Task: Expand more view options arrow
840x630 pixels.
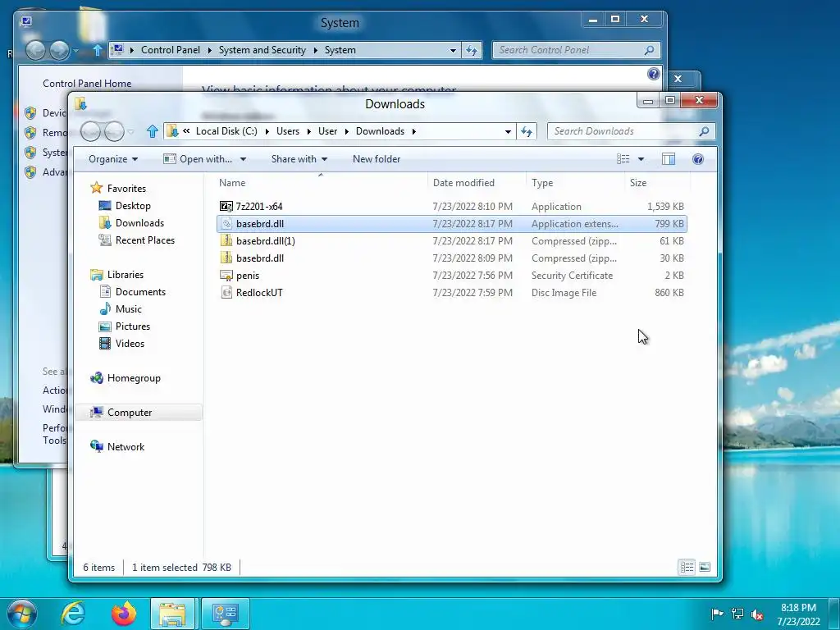Action: click(x=641, y=159)
